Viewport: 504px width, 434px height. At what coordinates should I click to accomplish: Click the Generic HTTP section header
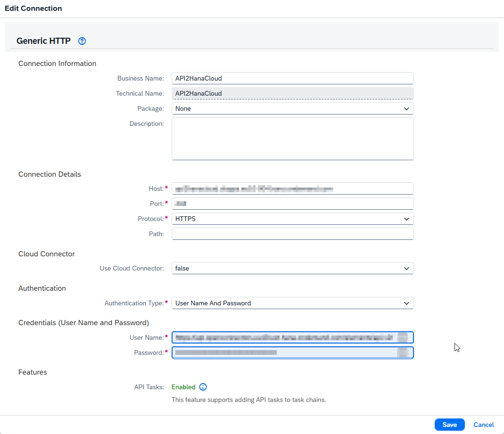43,41
